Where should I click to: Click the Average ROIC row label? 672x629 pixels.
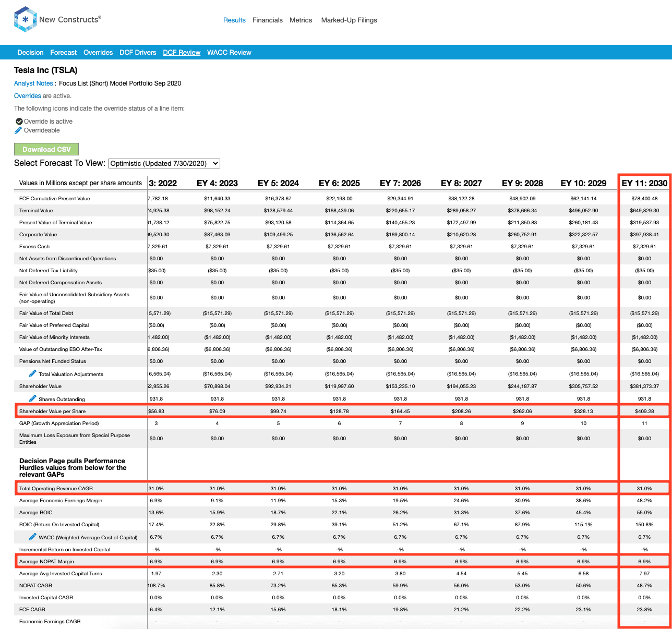36,512
